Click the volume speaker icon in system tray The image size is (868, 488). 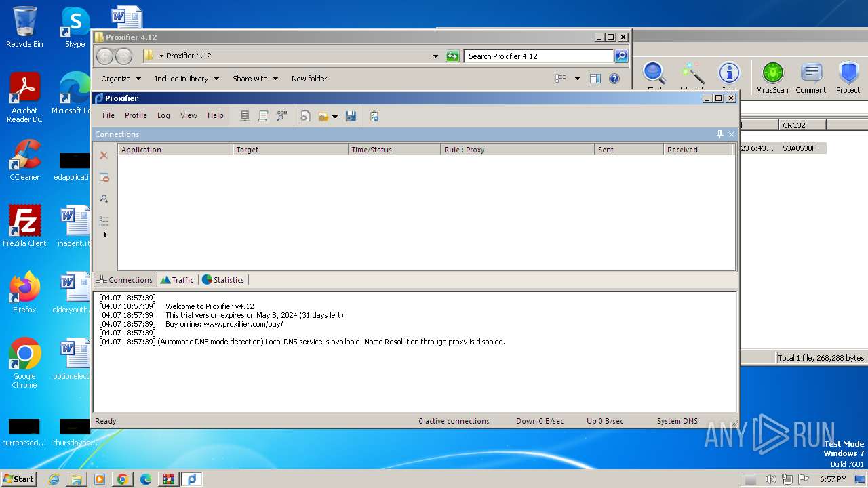(770, 479)
